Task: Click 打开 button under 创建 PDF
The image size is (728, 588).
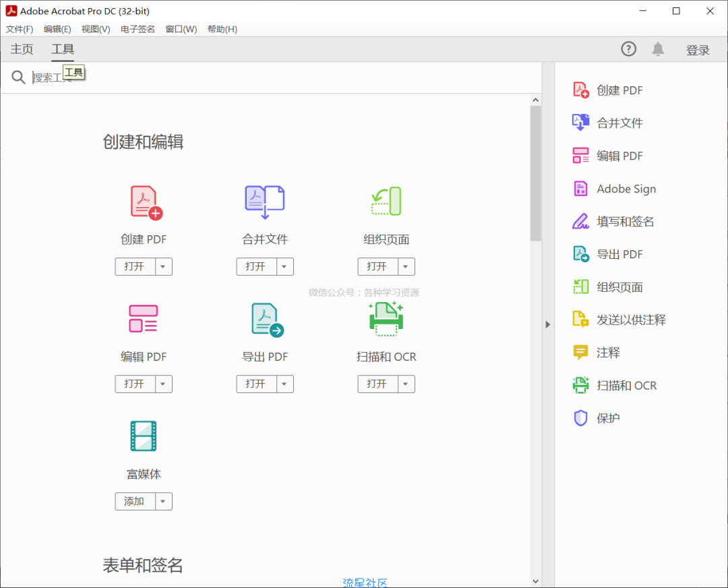Action: (x=135, y=266)
